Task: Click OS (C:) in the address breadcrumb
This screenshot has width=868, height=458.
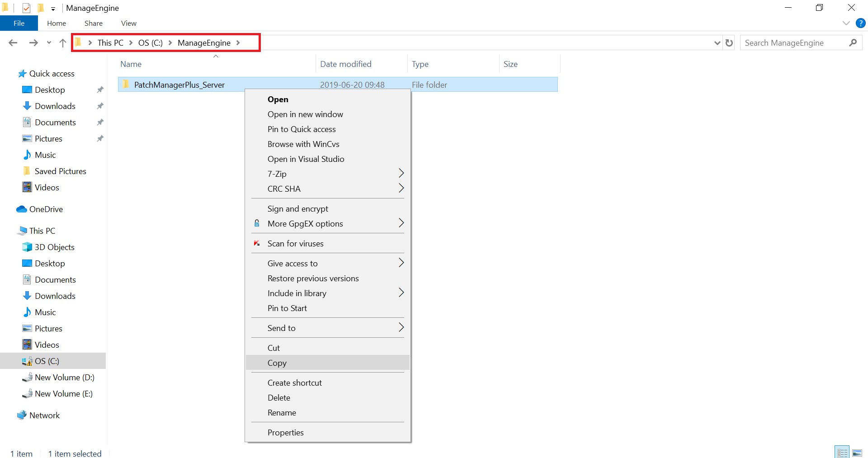Action: coord(151,43)
